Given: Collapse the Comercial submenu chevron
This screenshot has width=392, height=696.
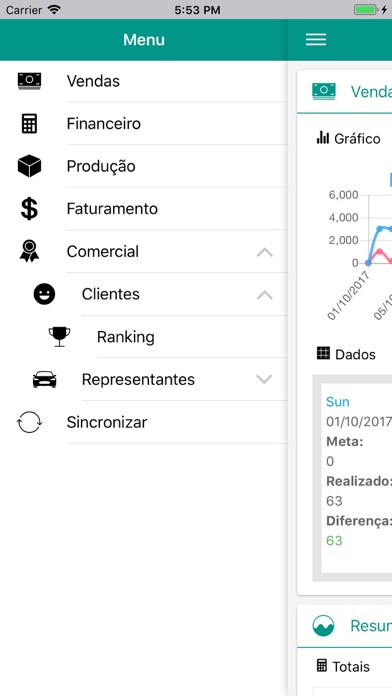Looking at the screenshot, I should (x=265, y=252).
